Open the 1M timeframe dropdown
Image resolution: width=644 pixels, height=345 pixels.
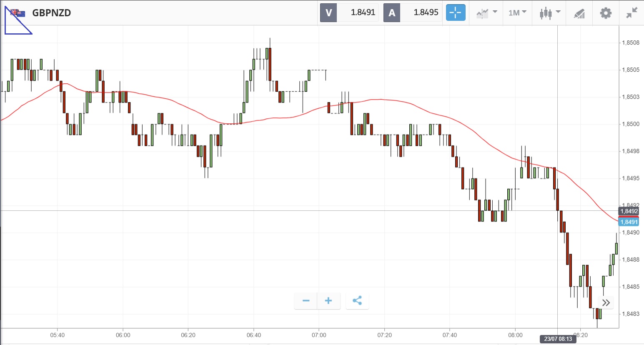point(517,12)
